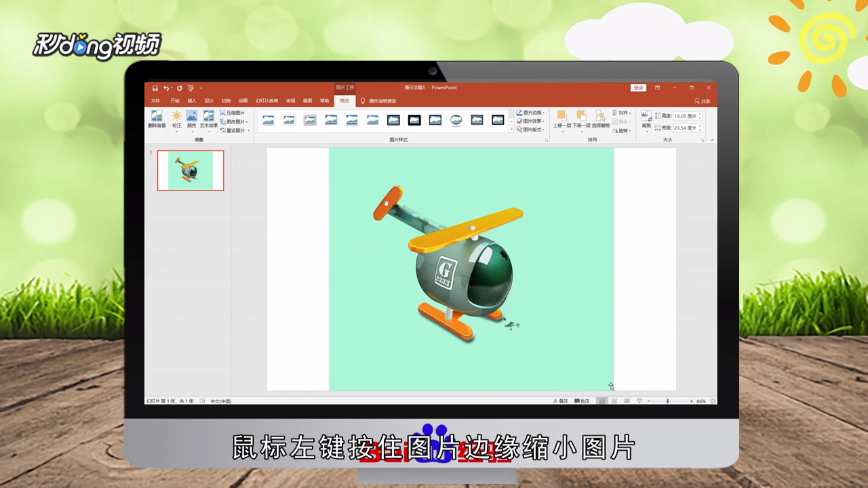Open Artistic Effects (艺术效果) gallery

209,119
